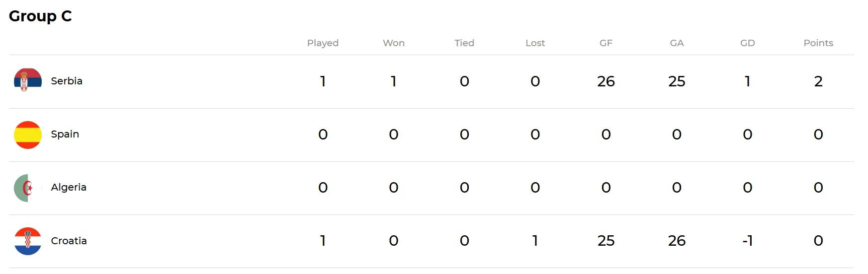
Task: Select the Algeria team name
Action: pos(69,187)
